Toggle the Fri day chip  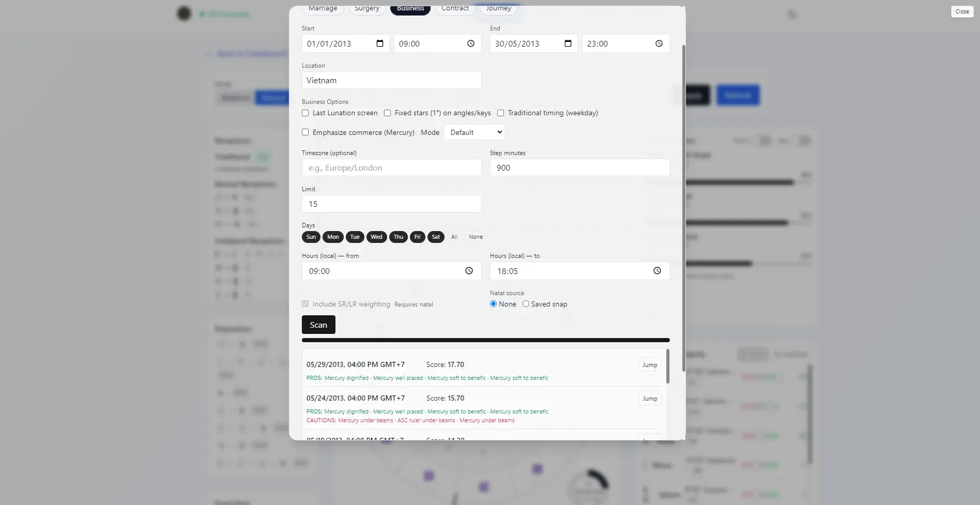(418, 237)
